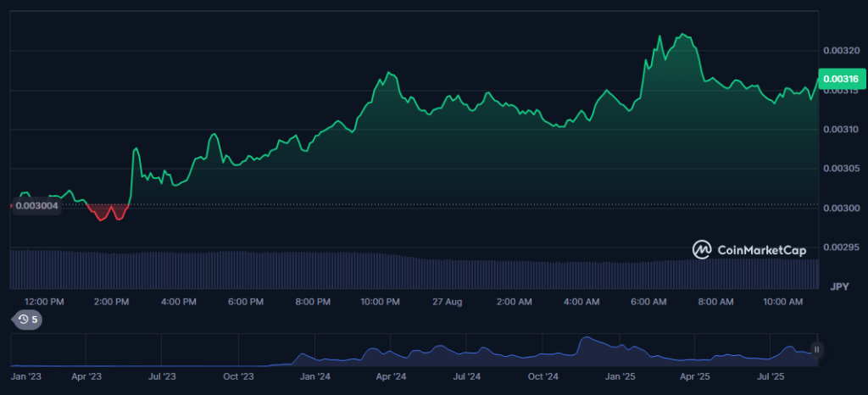Click Apr '23 on the overview timeline
The width and height of the screenshot is (868, 395).
point(86,376)
